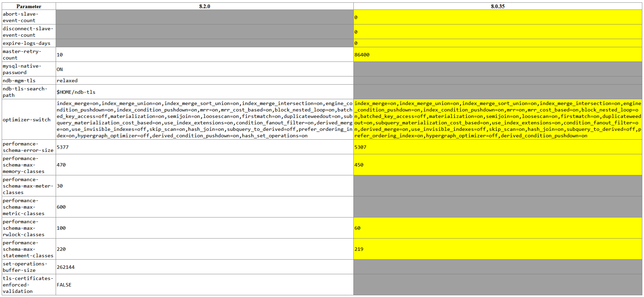Image resolution: width=644 pixels, height=297 pixels.
Task: Select performance-schema-max-statement-classes parameter name
Action: [x=28, y=249]
